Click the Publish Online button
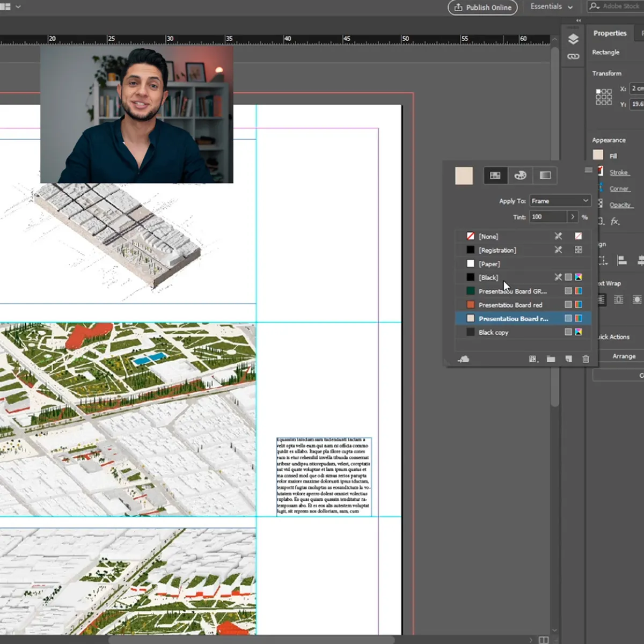The height and width of the screenshot is (644, 644). coord(482,8)
